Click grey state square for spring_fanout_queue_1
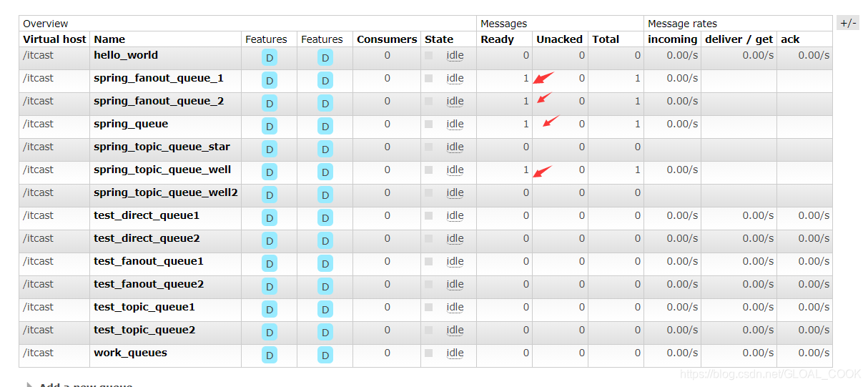 pos(429,78)
